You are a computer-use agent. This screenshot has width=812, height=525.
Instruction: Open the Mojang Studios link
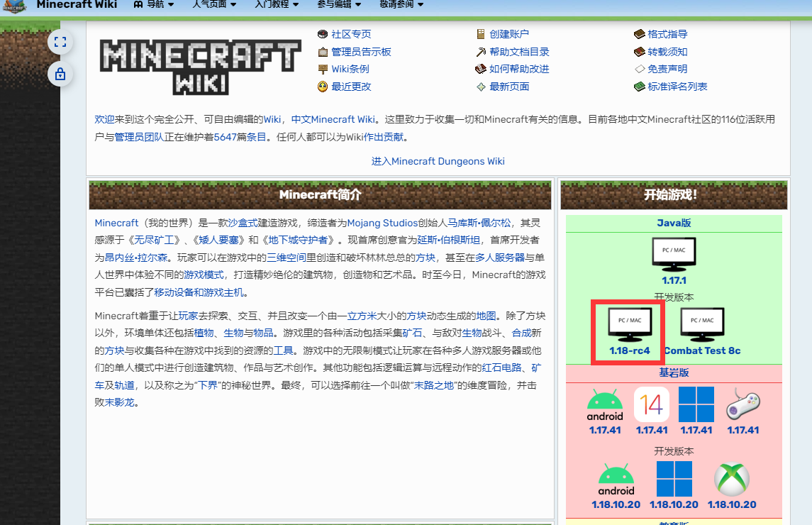382,223
